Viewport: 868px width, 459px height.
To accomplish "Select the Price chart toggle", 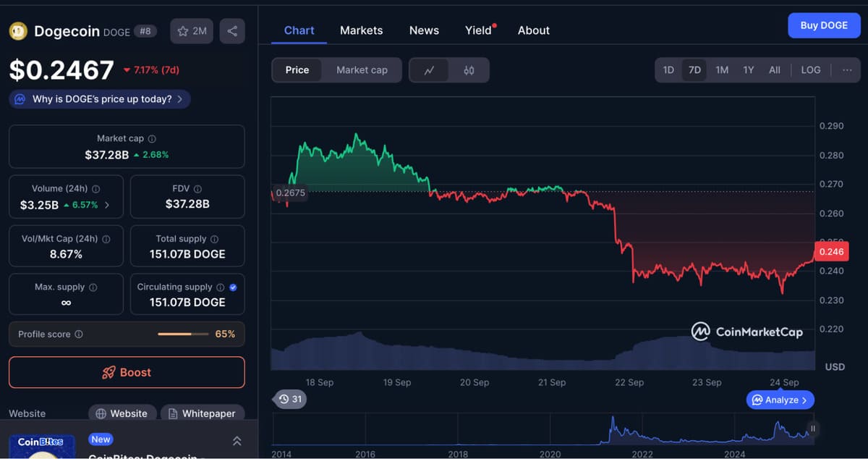I will (297, 70).
